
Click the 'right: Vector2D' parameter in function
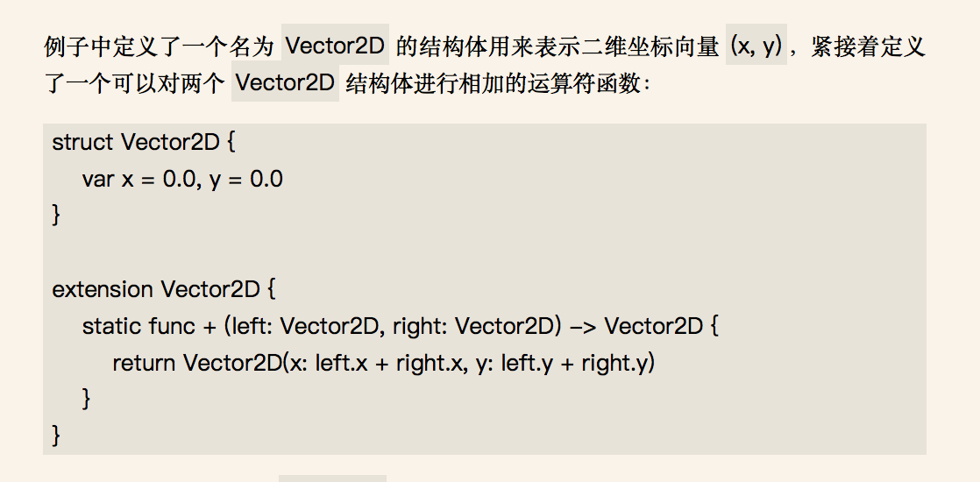473,326
